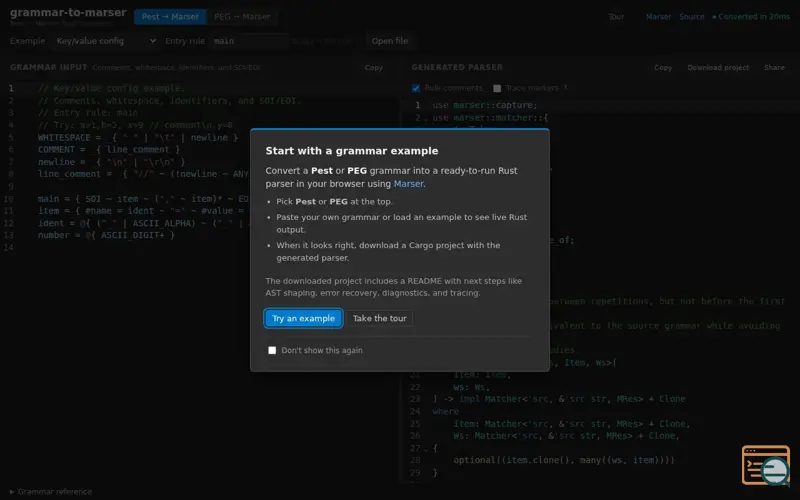The height and width of the screenshot is (500, 800).
Task: Click Tour in the top header
Action: point(616,17)
